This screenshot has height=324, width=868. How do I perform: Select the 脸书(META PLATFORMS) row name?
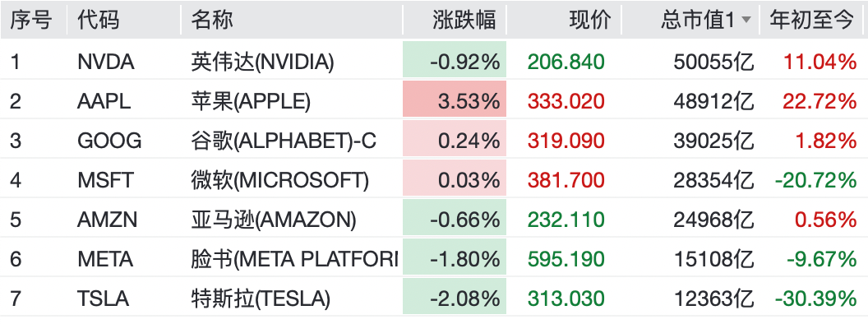(x=294, y=259)
